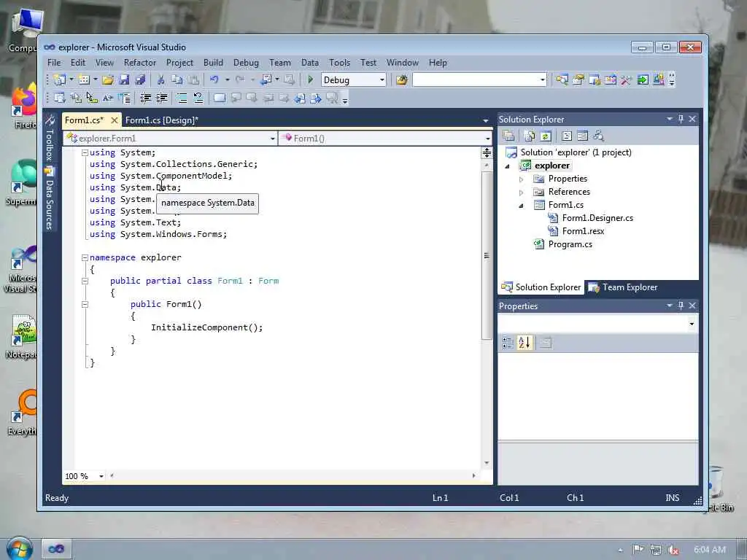Click the View Class Diagram icon

pyautogui.click(x=598, y=136)
